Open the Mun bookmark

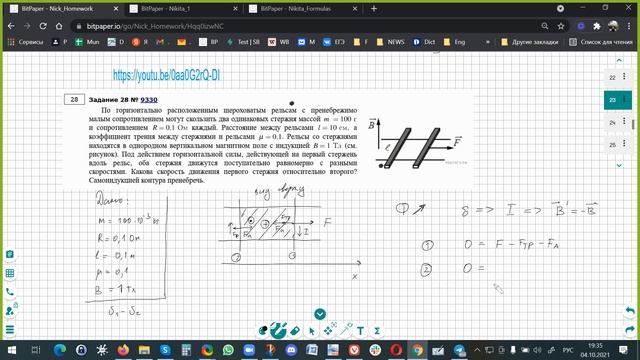pyautogui.click(x=87, y=42)
